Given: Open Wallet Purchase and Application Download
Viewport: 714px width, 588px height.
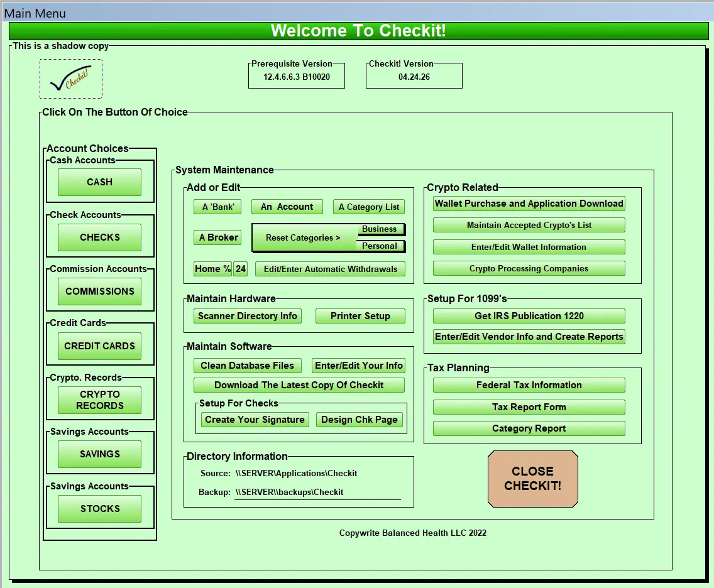Looking at the screenshot, I should 529,204.
